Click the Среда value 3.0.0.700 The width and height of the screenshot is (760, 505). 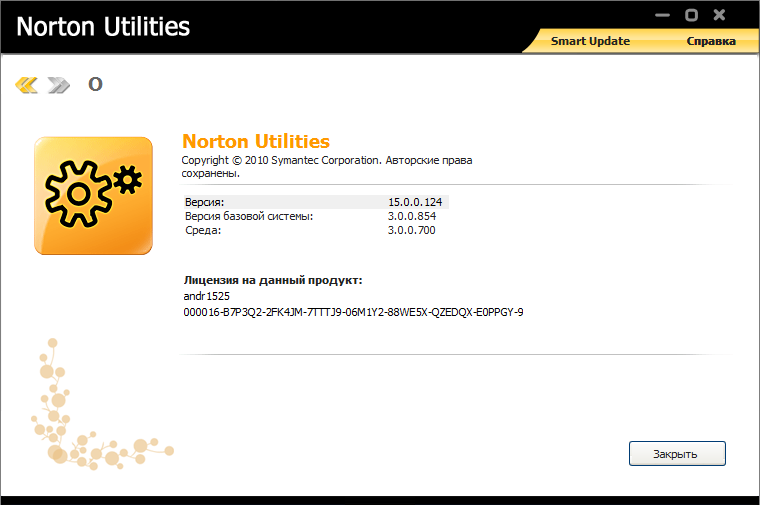411,230
